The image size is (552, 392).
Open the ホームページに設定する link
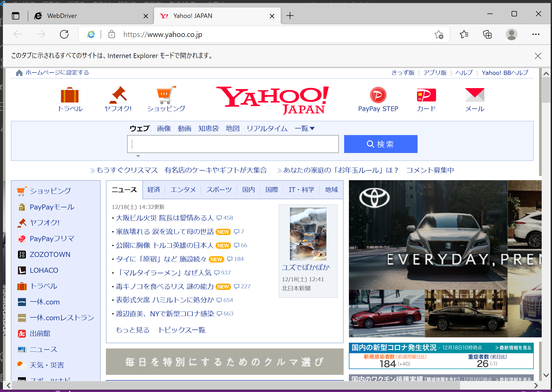57,73
